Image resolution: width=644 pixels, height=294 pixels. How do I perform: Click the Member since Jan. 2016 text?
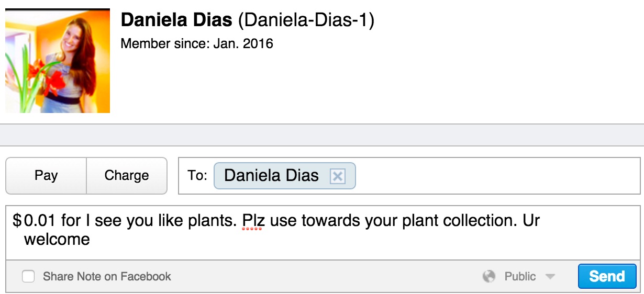197,43
